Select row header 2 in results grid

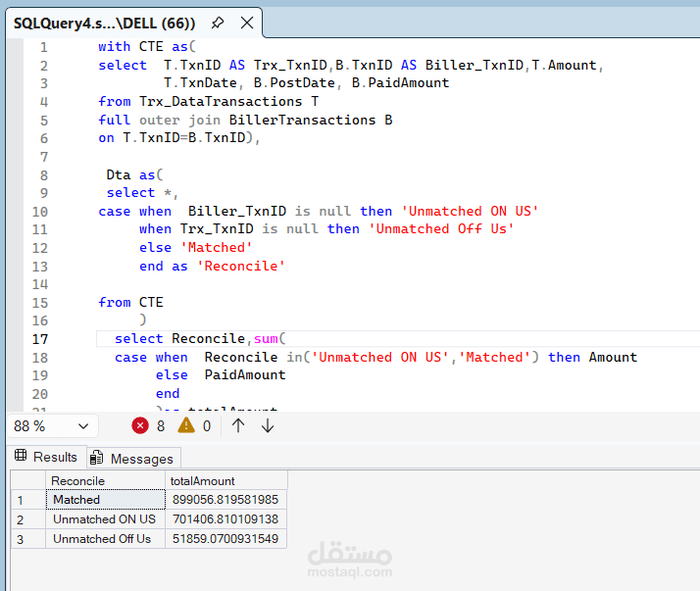coord(28,519)
